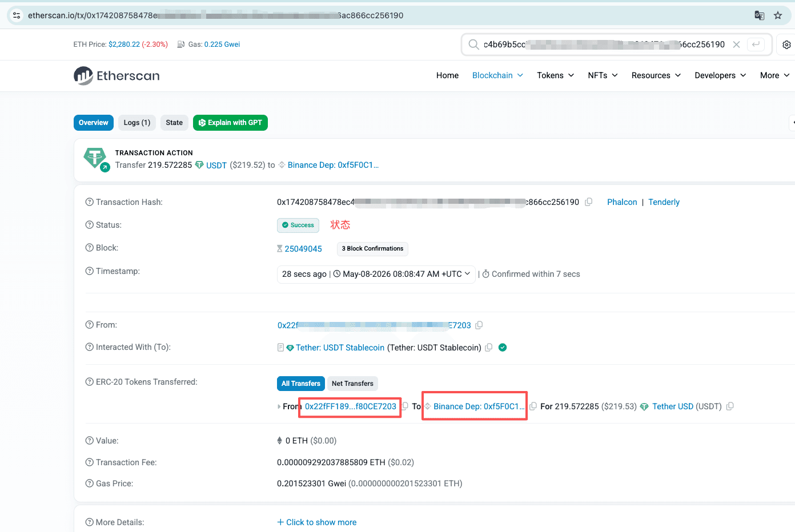Copy the transaction hash
The height and width of the screenshot is (532, 795).
click(x=589, y=202)
